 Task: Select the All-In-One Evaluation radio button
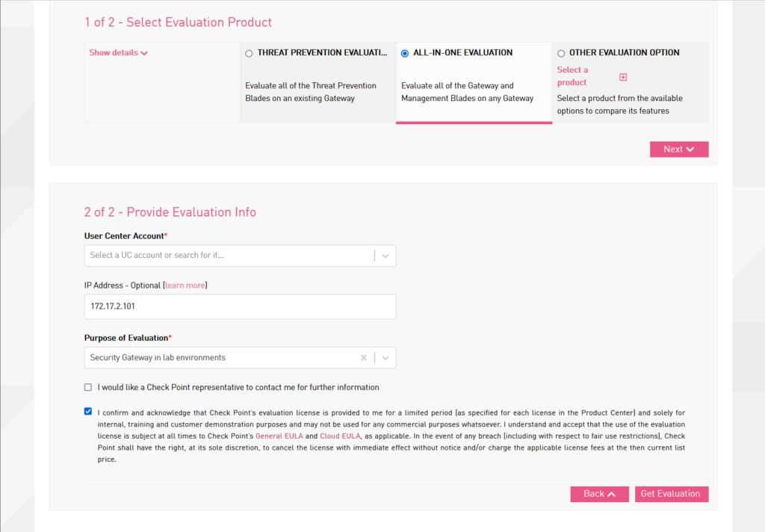(405, 53)
